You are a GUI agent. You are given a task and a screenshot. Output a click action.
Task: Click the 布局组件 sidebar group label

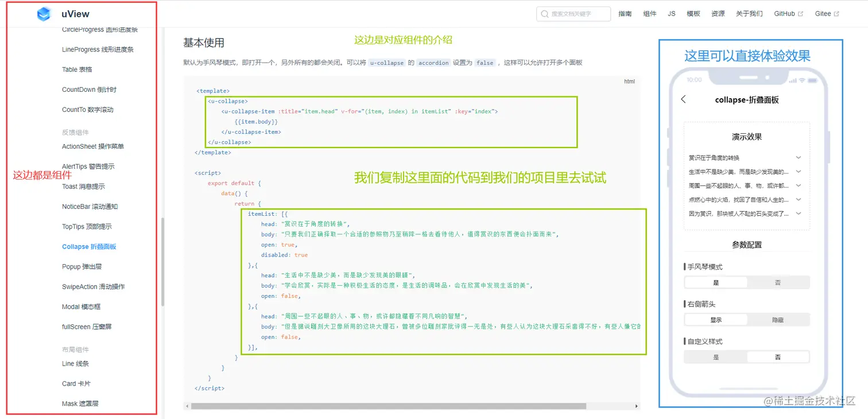[75, 350]
